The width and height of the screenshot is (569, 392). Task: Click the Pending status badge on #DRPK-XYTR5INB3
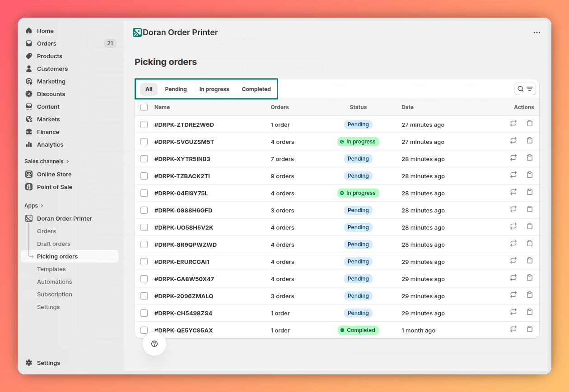click(x=358, y=158)
